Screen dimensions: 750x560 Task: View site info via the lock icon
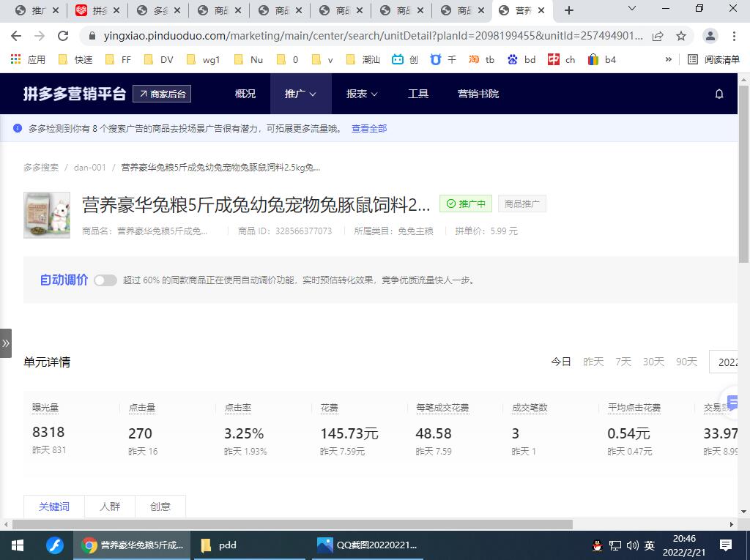[92, 36]
